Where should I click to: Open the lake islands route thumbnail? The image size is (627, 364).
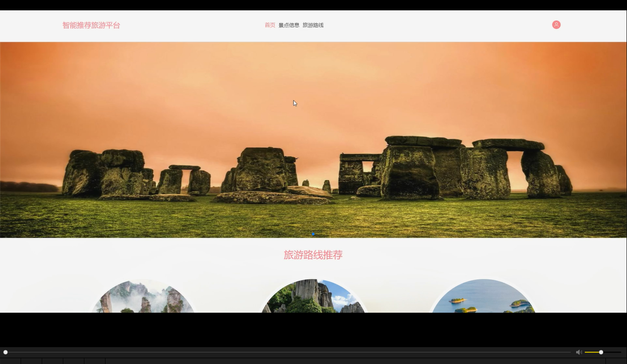(483, 296)
